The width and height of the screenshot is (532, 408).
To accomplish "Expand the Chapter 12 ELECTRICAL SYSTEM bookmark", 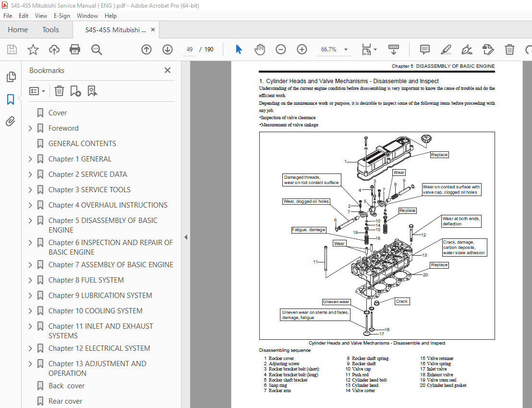I will pos(30,348).
